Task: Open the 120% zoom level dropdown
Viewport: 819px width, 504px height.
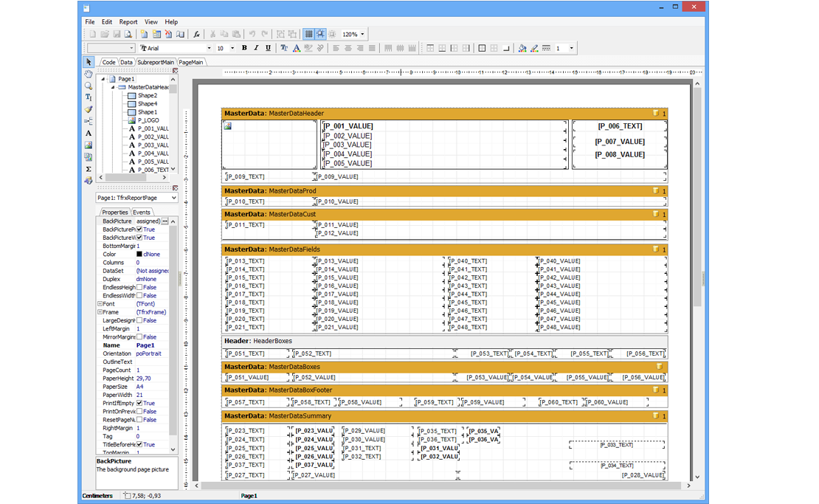Action: coord(362,34)
